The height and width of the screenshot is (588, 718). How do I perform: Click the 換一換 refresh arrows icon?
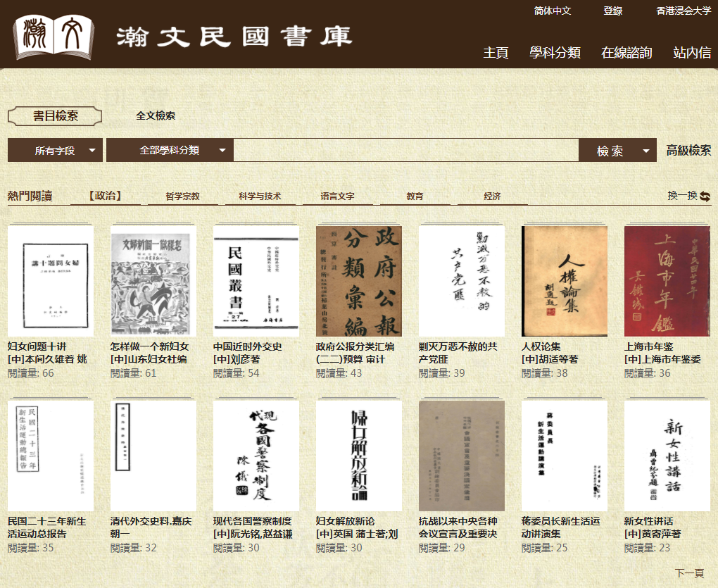coord(705,196)
